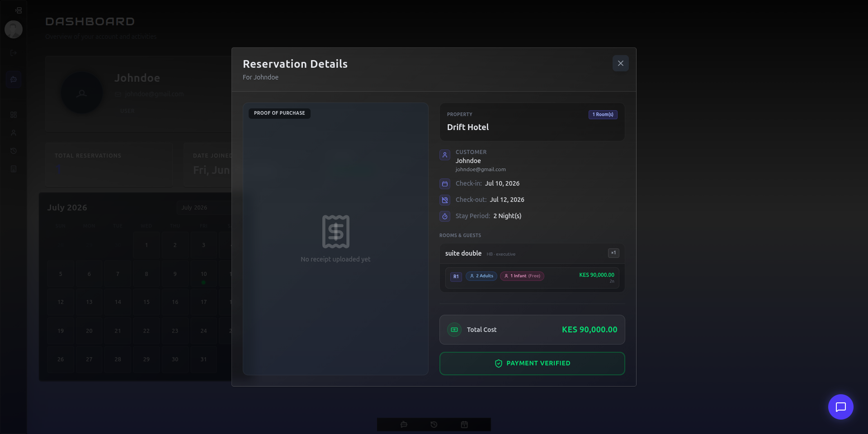Open the dashboard grid icon in the sidebar

click(14, 115)
